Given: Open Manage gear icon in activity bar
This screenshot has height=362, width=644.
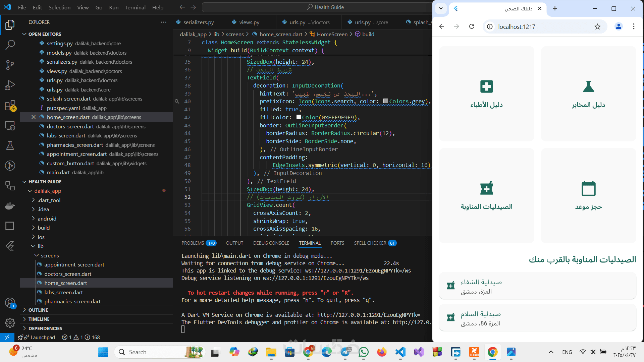Looking at the screenshot, I should coord(10,322).
